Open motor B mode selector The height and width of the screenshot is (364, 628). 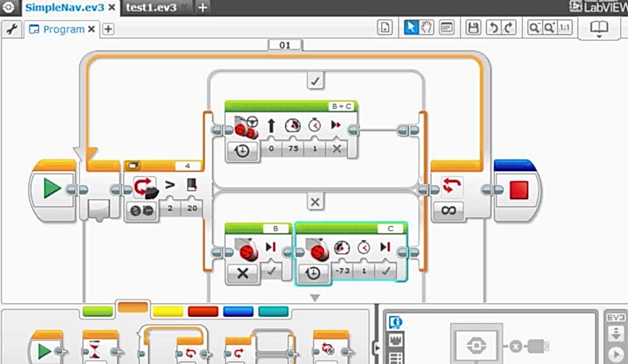[243, 273]
